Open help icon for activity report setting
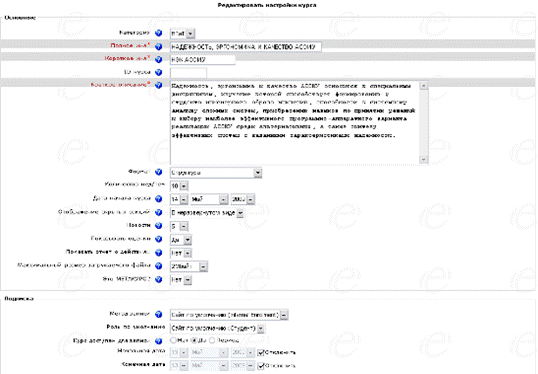Image resolution: width=538 pixels, height=374 pixels. (x=159, y=253)
